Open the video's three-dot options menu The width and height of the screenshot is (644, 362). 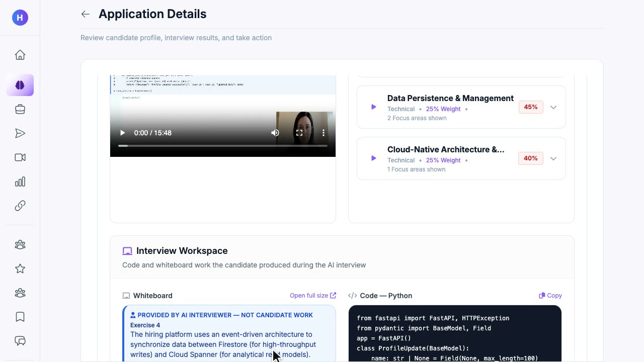[324, 133]
